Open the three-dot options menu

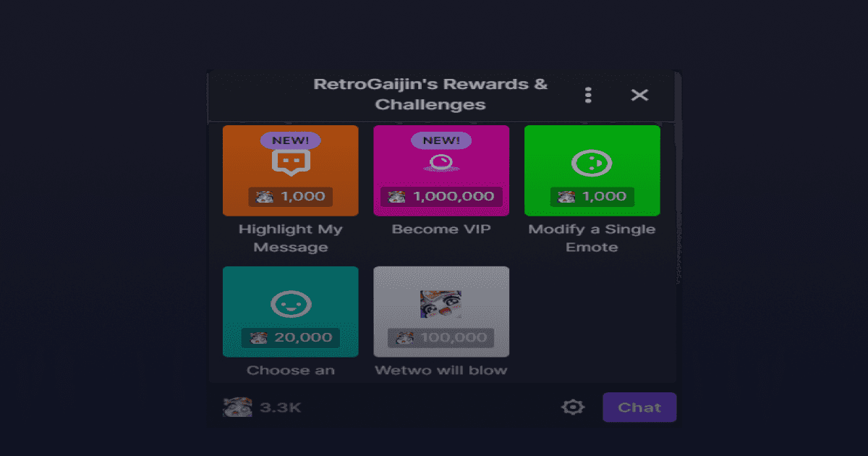click(x=588, y=95)
